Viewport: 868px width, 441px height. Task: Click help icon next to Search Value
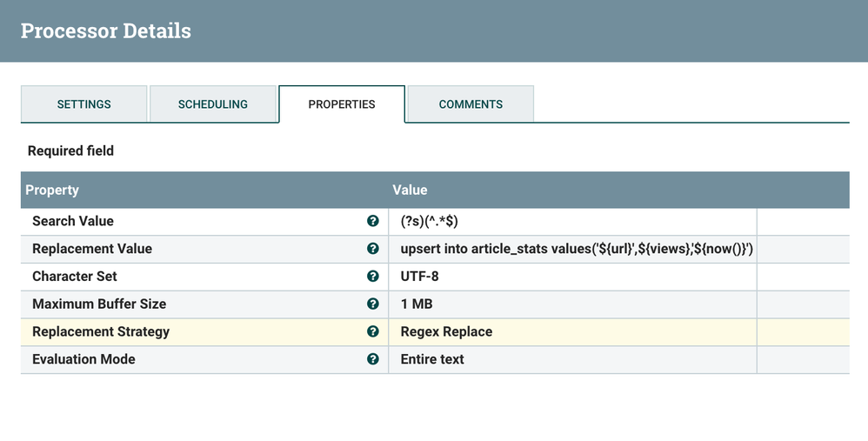pyautogui.click(x=373, y=221)
